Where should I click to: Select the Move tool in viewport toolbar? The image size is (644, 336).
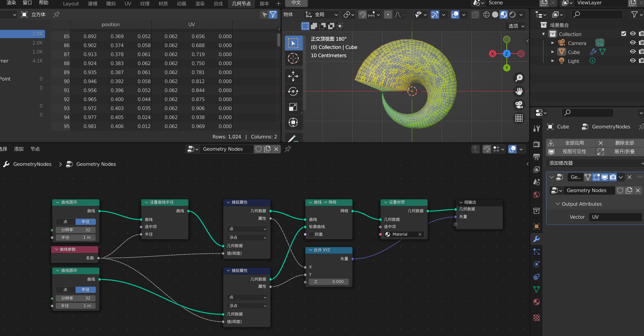293,76
